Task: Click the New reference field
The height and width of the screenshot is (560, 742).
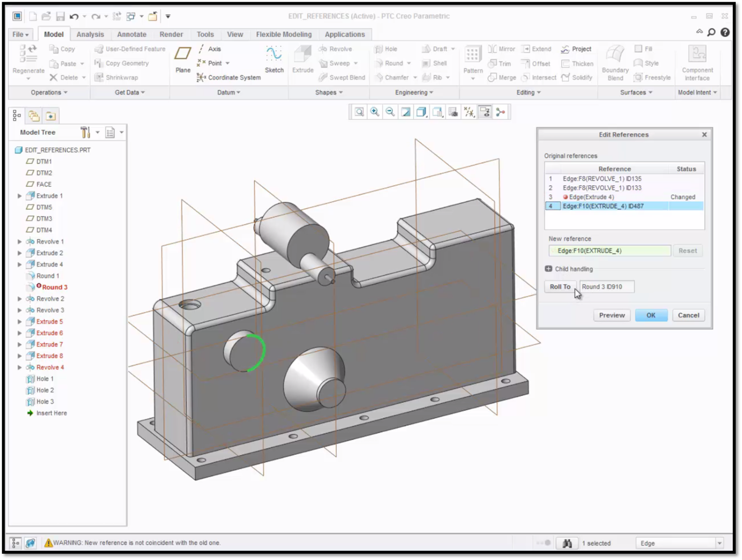Action: click(610, 250)
